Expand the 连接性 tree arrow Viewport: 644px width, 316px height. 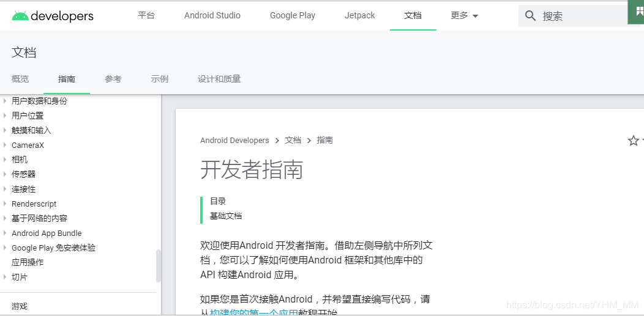tap(4, 189)
